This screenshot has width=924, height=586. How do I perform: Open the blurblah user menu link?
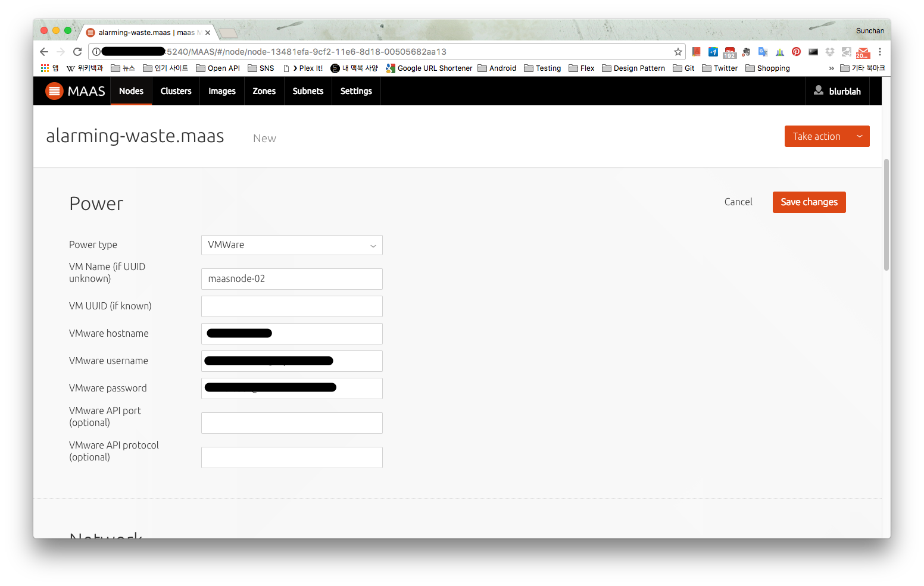pos(845,91)
